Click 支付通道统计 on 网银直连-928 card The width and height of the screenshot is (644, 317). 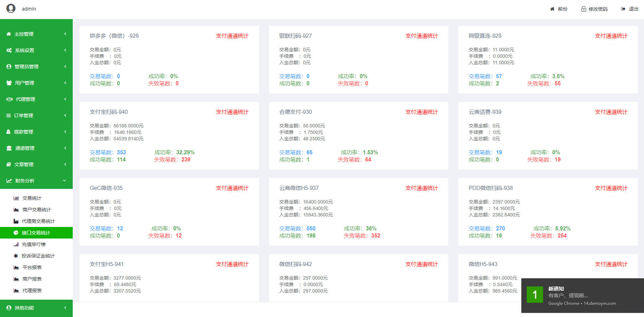click(611, 36)
